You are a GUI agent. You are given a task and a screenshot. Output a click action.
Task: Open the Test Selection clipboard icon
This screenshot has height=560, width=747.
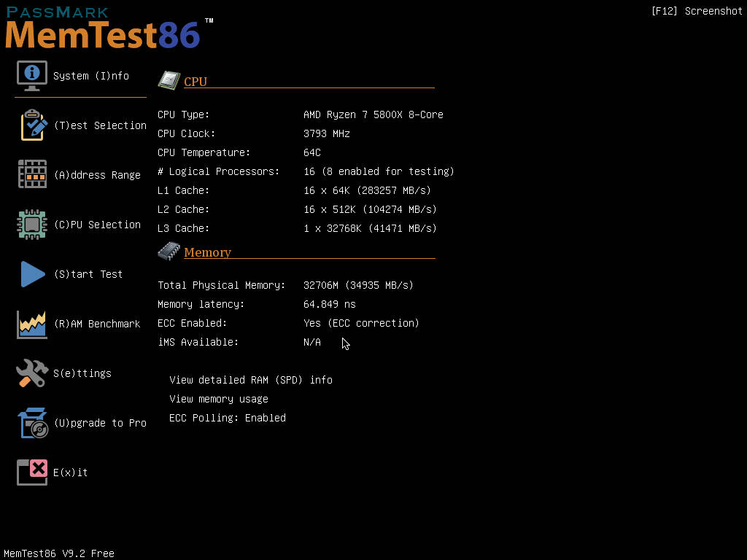[x=34, y=125]
